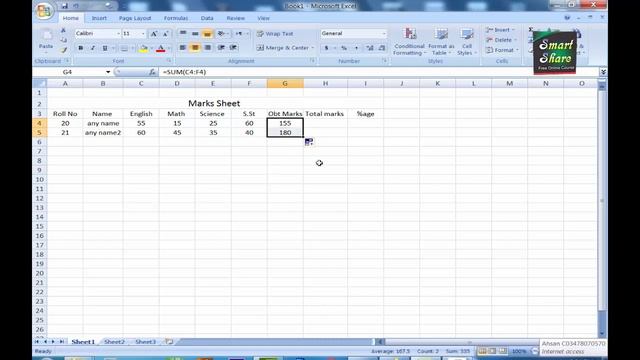This screenshot has height=360, width=640.
Task: Toggle Align Text Left
Action: [x=183, y=48]
